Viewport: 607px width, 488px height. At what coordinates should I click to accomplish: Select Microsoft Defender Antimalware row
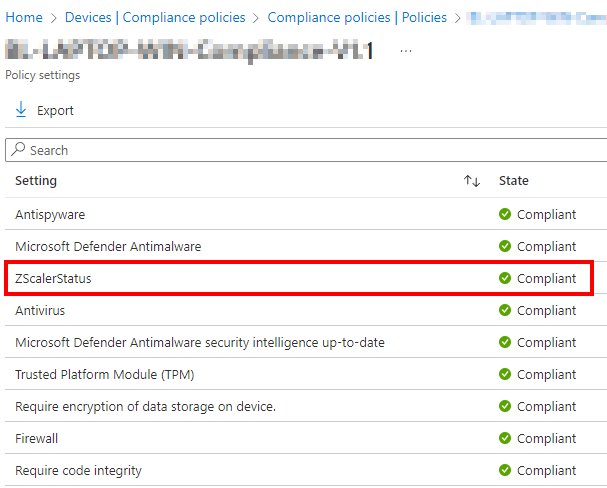(306, 246)
